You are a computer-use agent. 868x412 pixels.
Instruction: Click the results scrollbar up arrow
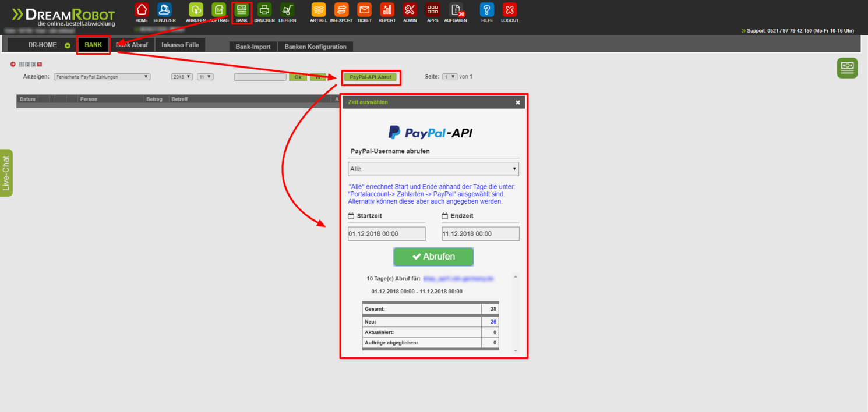(x=516, y=276)
